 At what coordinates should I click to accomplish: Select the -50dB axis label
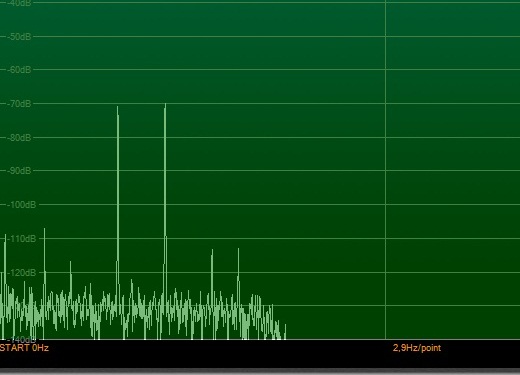tap(20, 37)
